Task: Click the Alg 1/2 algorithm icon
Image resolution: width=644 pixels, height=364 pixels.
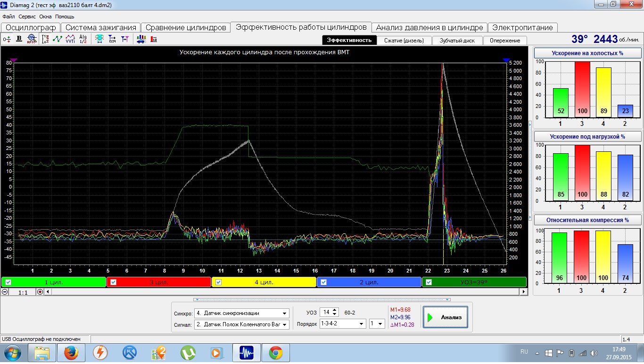Action: (x=83, y=39)
